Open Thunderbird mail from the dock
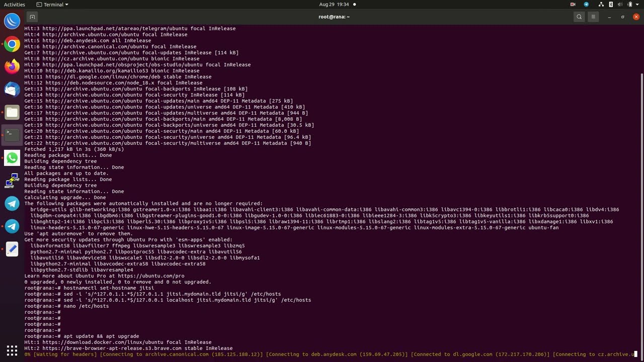Viewport: 644px width, 362px height. click(x=12, y=89)
